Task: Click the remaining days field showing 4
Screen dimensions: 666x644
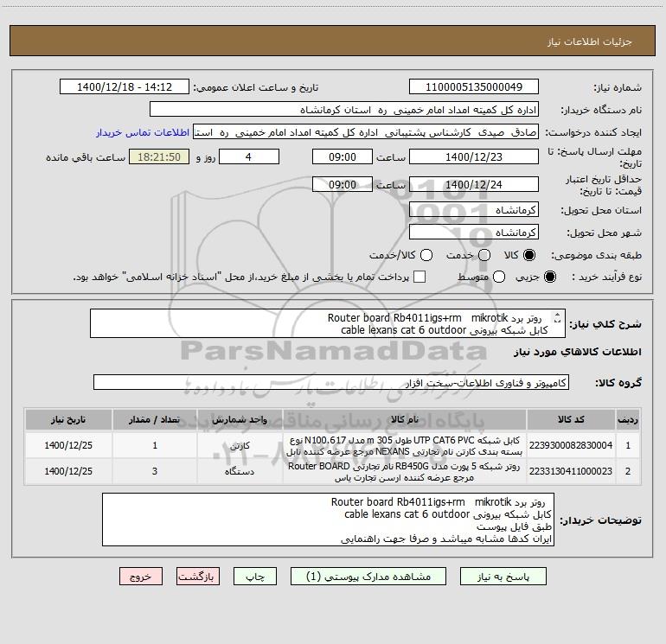Action: 249,156
